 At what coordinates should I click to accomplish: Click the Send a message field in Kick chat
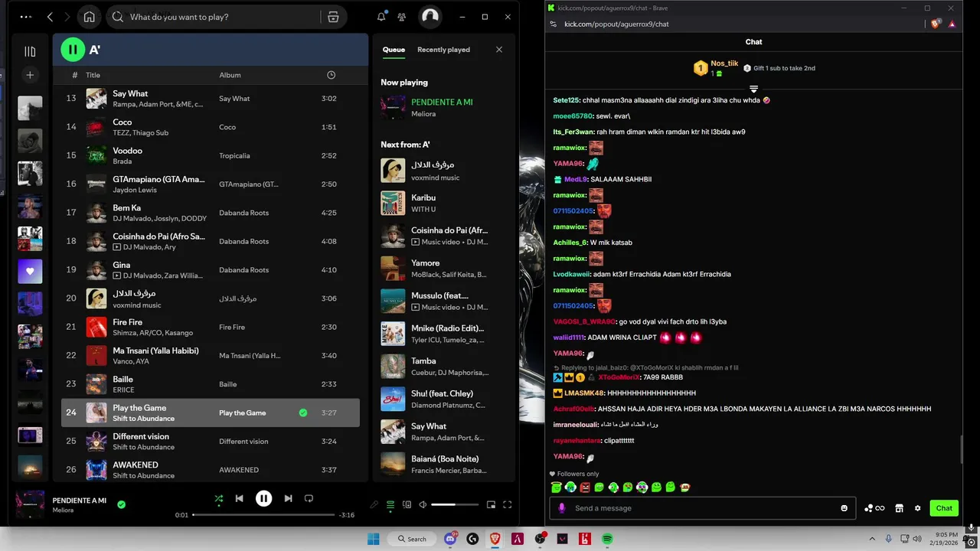(x=704, y=508)
